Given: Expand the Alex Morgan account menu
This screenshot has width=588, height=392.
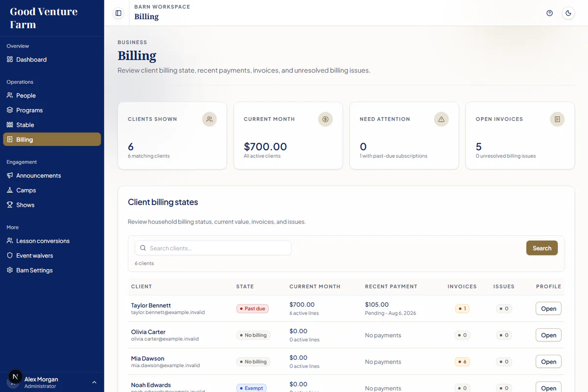Looking at the screenshot, I should tap(52, 382).
